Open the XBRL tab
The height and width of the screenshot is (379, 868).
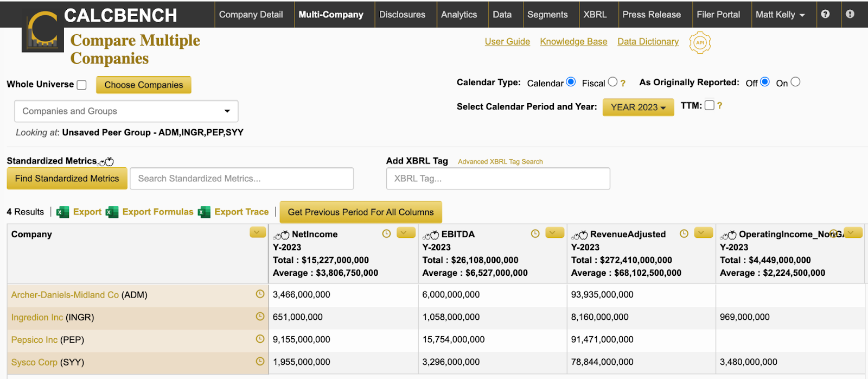[x=595, y=15]
